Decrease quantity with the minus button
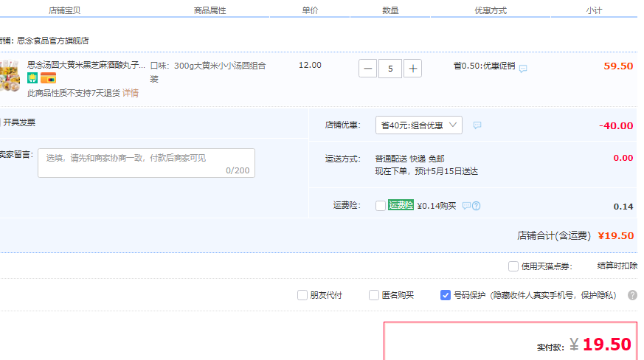This screenshot has width=644, height=360. [367, 69]
